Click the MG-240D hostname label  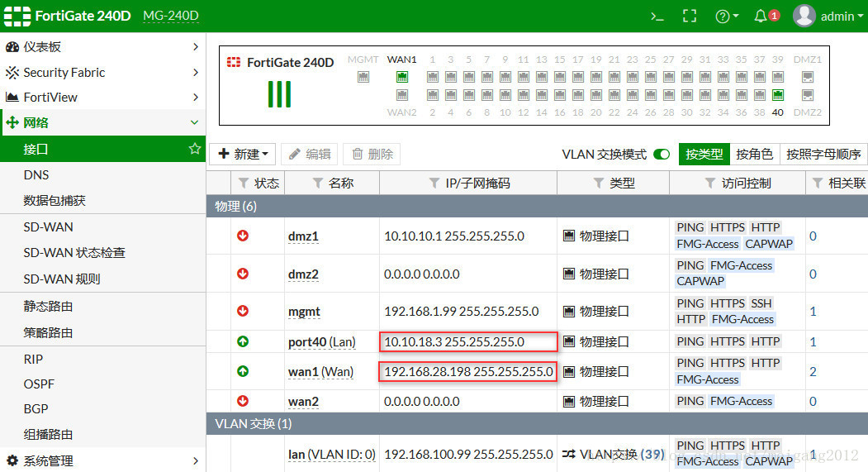coord(170,16)
